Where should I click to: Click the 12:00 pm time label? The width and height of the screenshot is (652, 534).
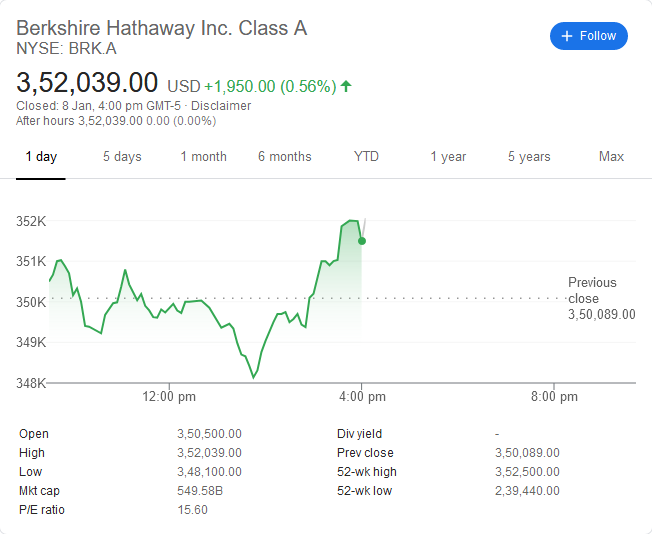[169, 396]
